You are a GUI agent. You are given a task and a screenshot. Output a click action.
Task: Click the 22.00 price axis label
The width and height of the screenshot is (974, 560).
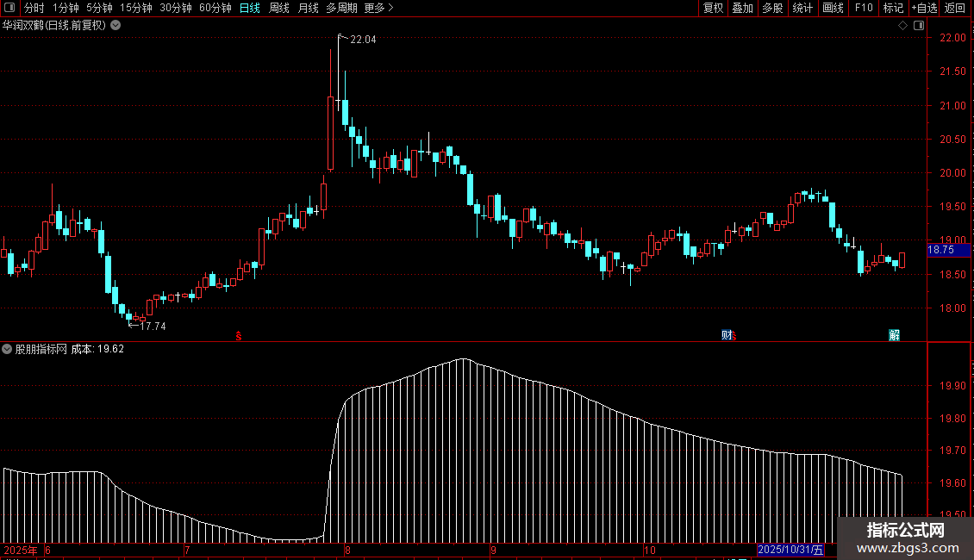[x=952, y=38]
